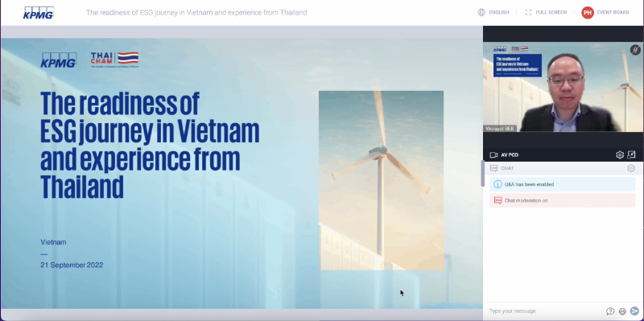Click the Q&A info icon
The height and width of the screenshot is (321, 644).
click(x=497, y=184)
